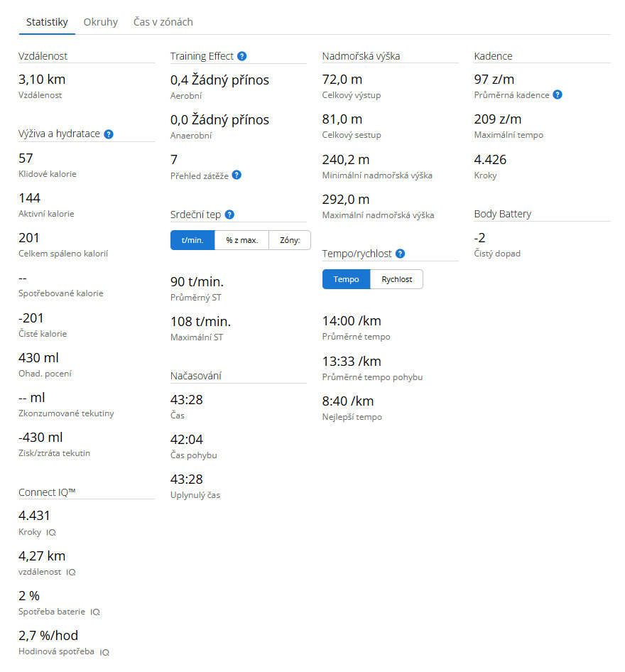Click 4.431 Kroky Connect IQ value
The image size is (625, 672).
click(x=34, y=516)
